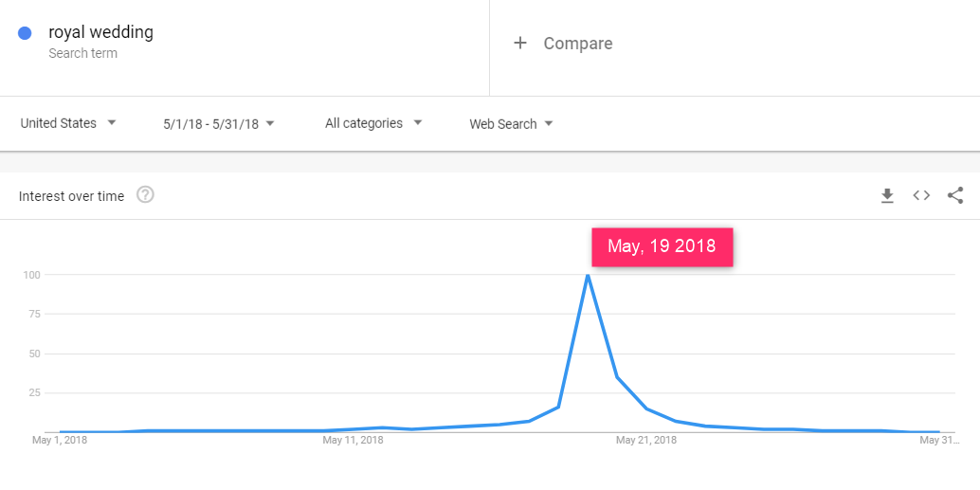Click the Interest over time heading
Viewport: 980px width, 490px height.
pos(71,196)
